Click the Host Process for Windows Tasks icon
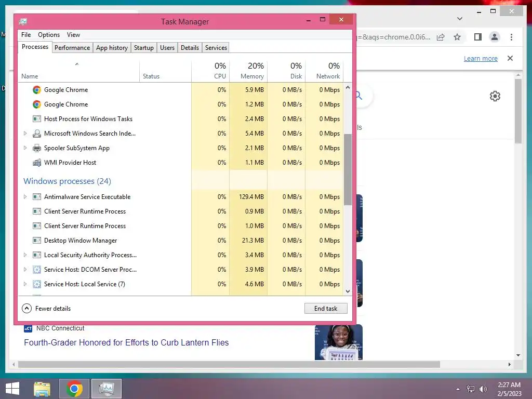Image resolution: width=532 pixels, height=399 pixels. coord(37,119)
